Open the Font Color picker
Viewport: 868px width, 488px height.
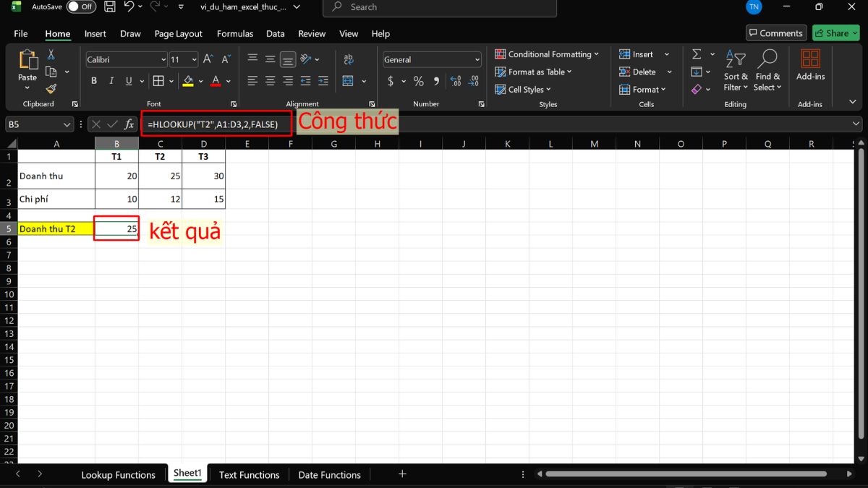point(216,81)
